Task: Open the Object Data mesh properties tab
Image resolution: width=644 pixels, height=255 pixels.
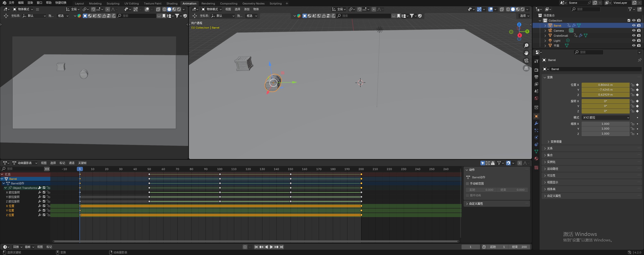Action: click(536, 151)
